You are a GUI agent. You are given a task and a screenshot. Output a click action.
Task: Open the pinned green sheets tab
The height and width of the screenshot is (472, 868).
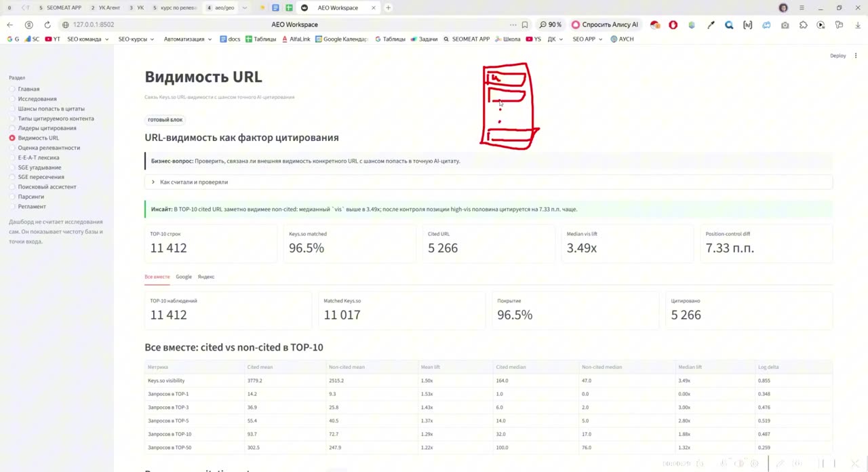coord(289,7)
